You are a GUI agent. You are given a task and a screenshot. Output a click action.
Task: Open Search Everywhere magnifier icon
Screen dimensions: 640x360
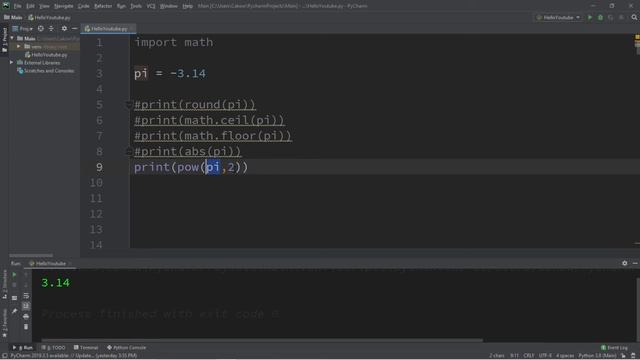(x=634, y=18)
